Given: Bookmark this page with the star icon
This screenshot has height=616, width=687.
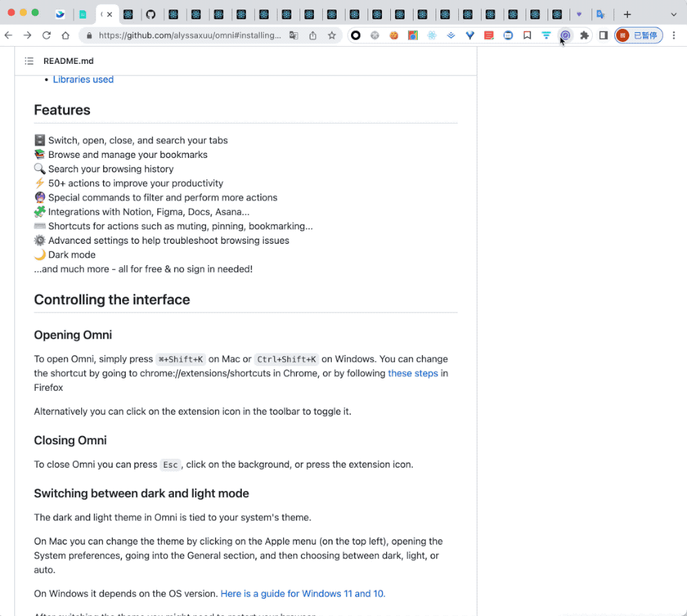Looking at the screenshot, I should pyautogui.click(x=332, y=36).
